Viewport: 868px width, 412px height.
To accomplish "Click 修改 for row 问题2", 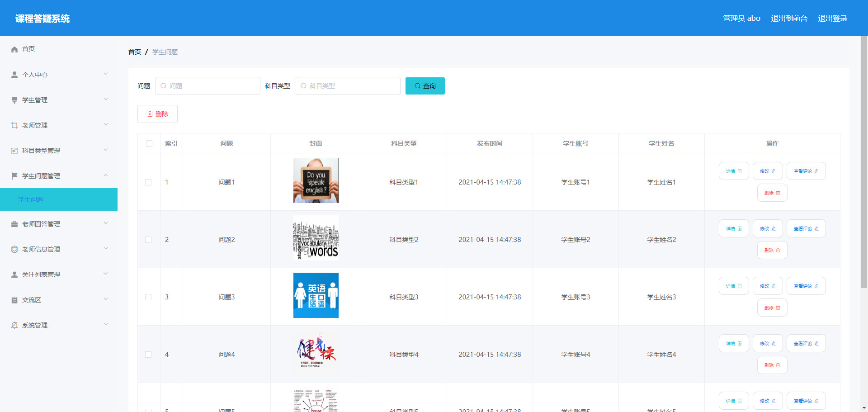I will 768,228.
